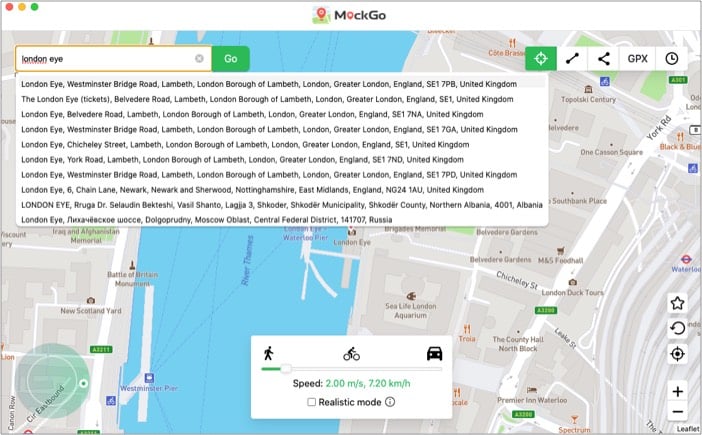Screen dimensions: 702x435
Task: Select cycling speed icon
Action: [x=351, y=354]
